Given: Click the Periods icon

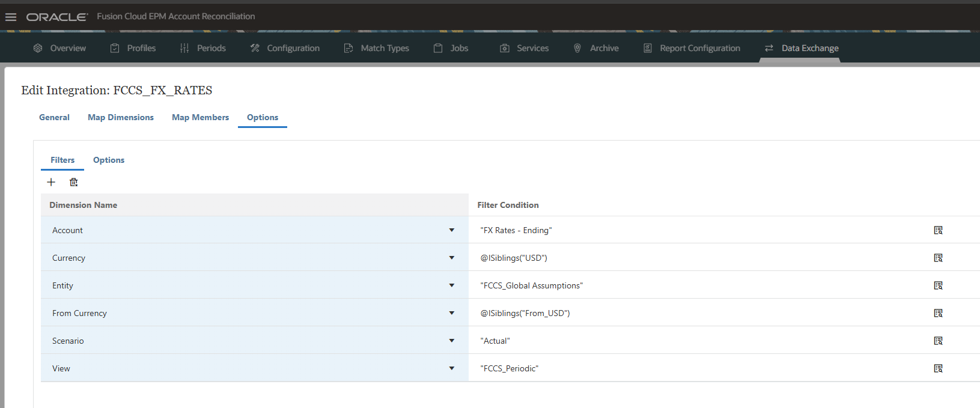Looking at the screenshot, I should pos(184,48).
